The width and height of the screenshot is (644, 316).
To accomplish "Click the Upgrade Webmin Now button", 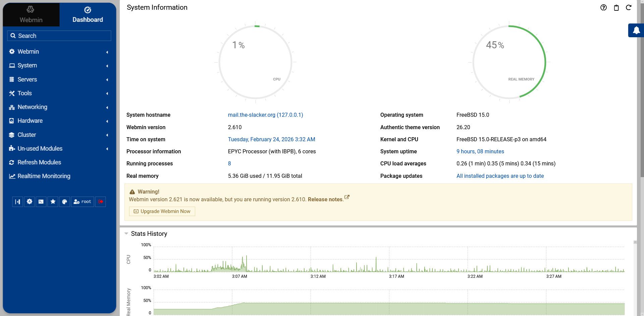I will point(162,211).
